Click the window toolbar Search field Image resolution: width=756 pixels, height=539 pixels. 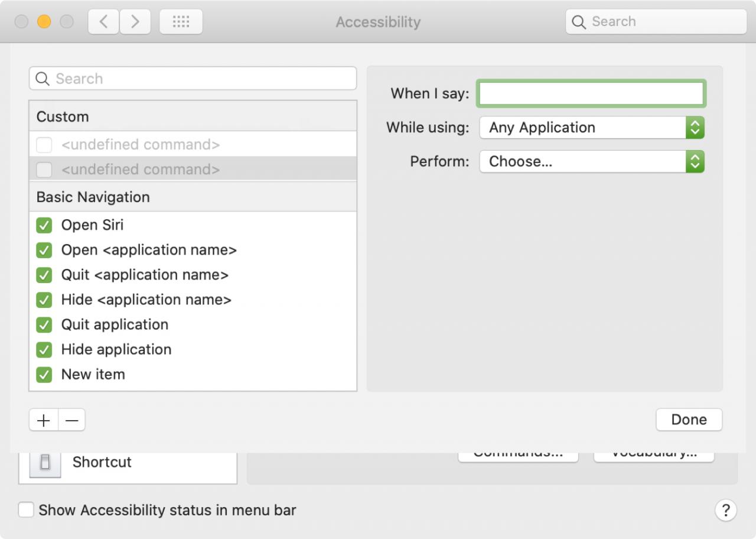(x=656, y=22)
